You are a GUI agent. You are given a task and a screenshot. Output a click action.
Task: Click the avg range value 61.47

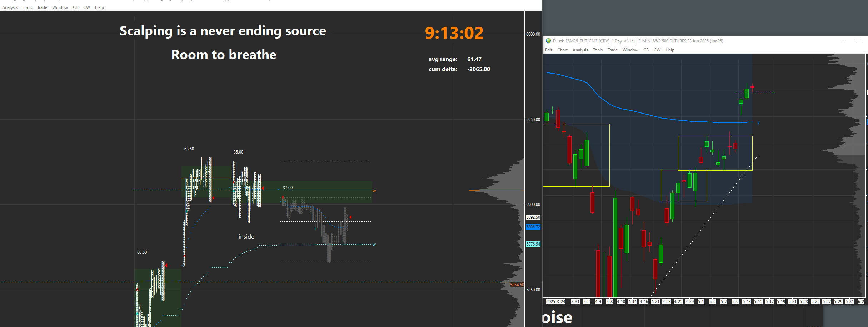point(474,59)
